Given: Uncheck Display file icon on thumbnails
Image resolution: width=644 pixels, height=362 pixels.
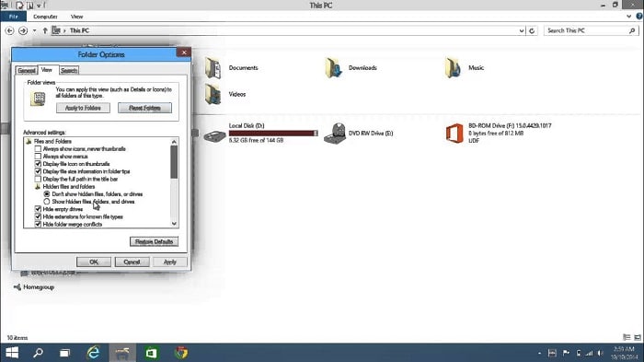Looking at the screenshot, I should [38, 164].
